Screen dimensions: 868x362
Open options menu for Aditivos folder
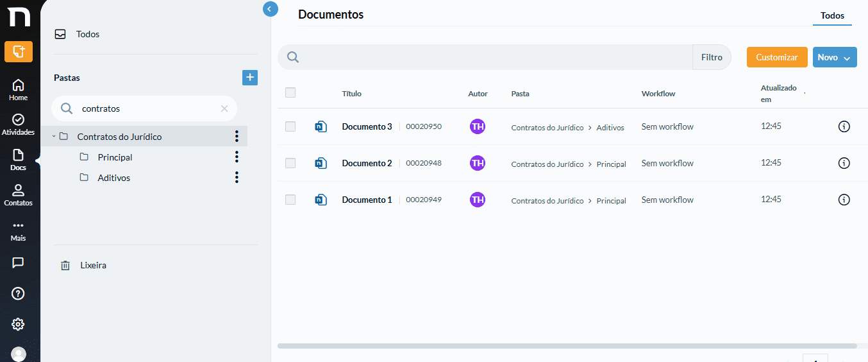tap(237, 177)
